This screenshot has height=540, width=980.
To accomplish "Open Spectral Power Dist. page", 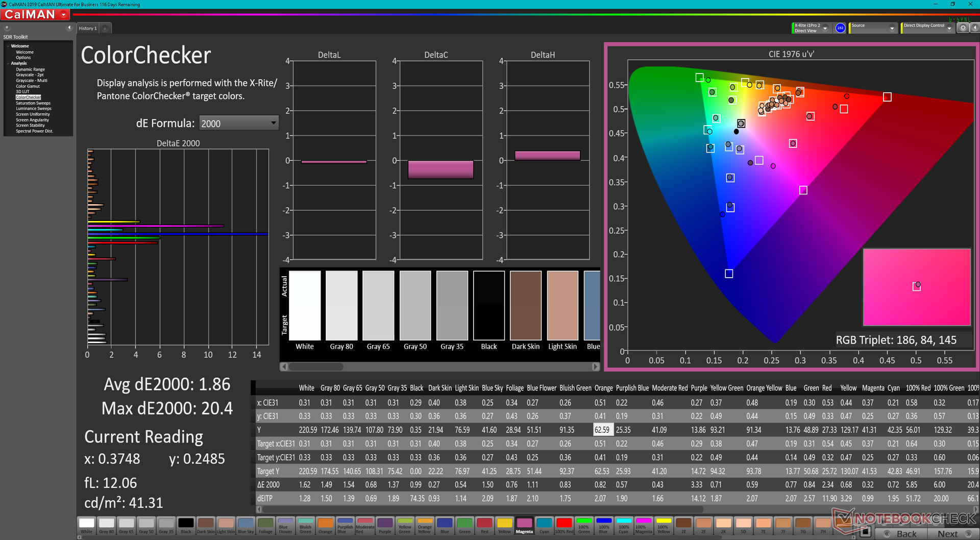I will click(x=34, y=131).
